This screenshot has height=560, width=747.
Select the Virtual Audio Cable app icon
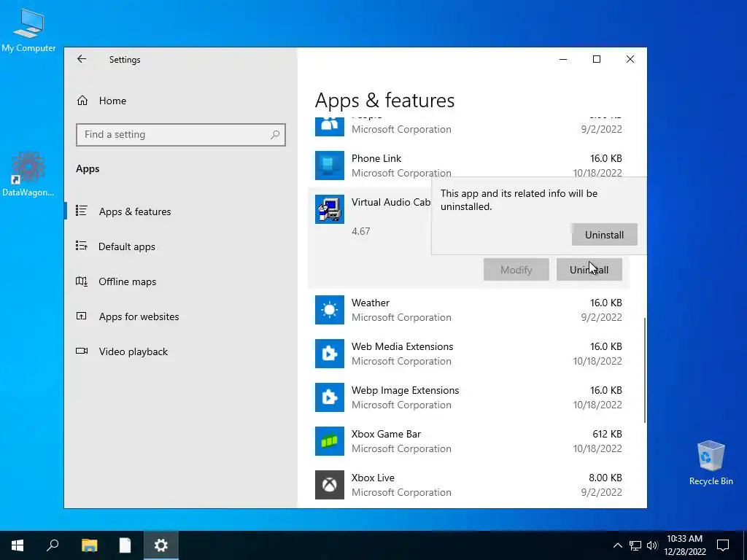point(330,209)
